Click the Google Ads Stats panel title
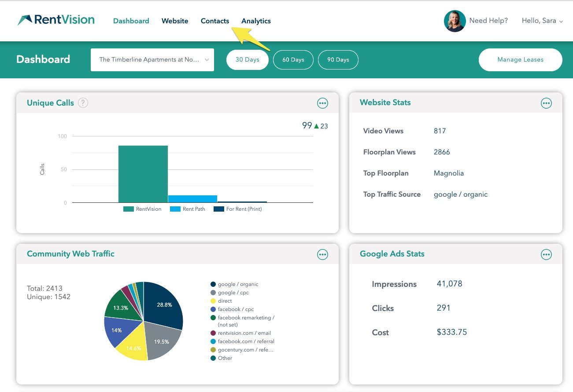The height and width of the screenshot is (392, 573). (392, 254)
